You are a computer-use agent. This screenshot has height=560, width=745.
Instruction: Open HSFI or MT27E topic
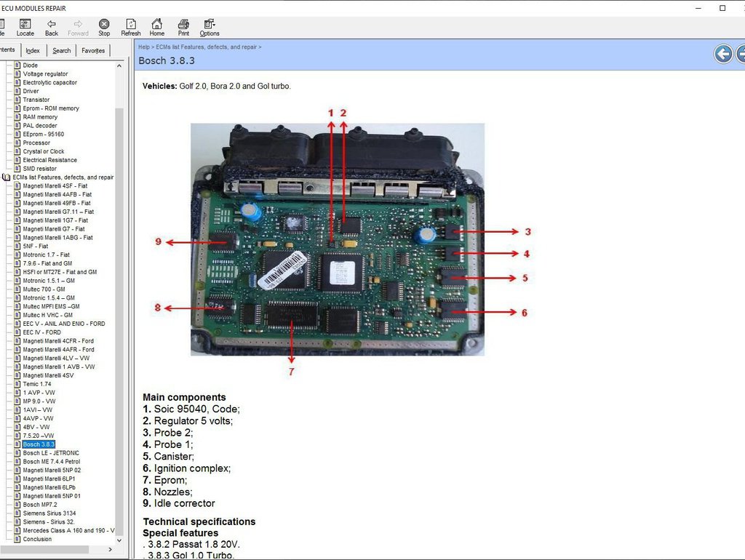[60, 272]
